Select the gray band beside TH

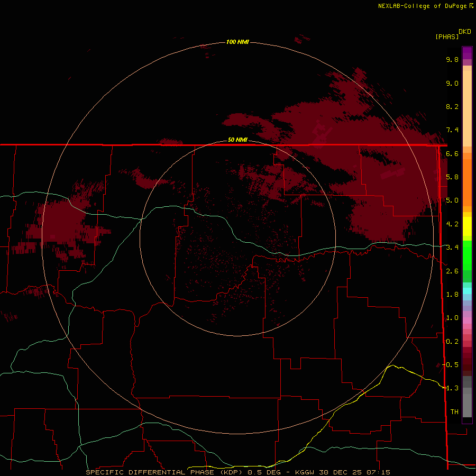[467, 405]
